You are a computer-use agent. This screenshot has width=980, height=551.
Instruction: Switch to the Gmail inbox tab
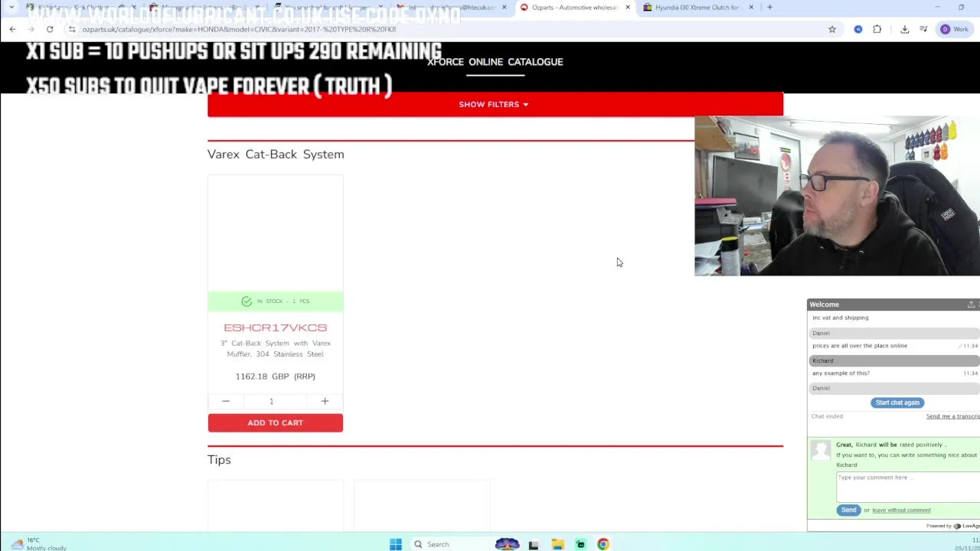[x=452, y=8]
